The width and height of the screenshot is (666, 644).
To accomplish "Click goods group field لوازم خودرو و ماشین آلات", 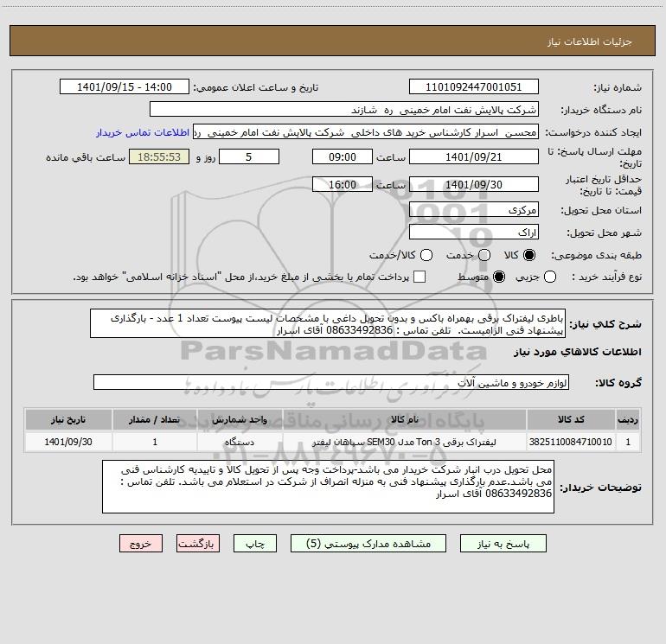I will click(x=331, y=382).
